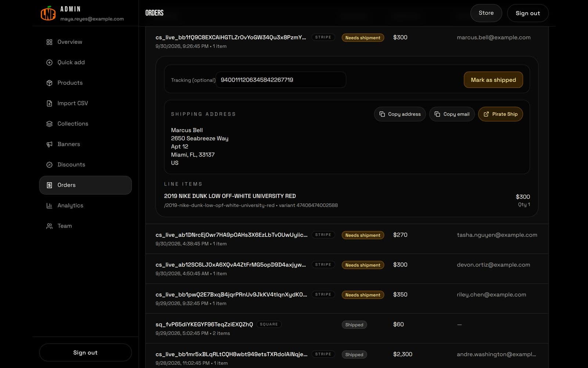Go to the Products page
This screenshot has height=368, width=588.
coord(85,83)
